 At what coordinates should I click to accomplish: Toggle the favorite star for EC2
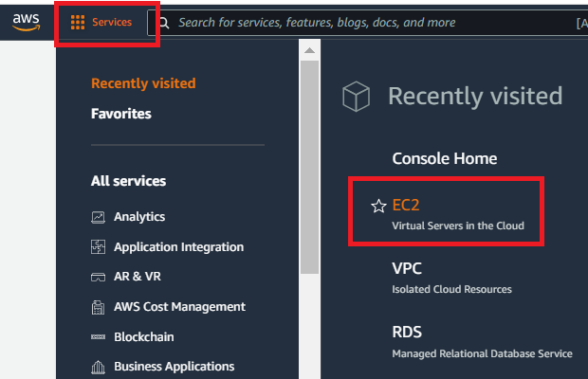coord(377,206)
